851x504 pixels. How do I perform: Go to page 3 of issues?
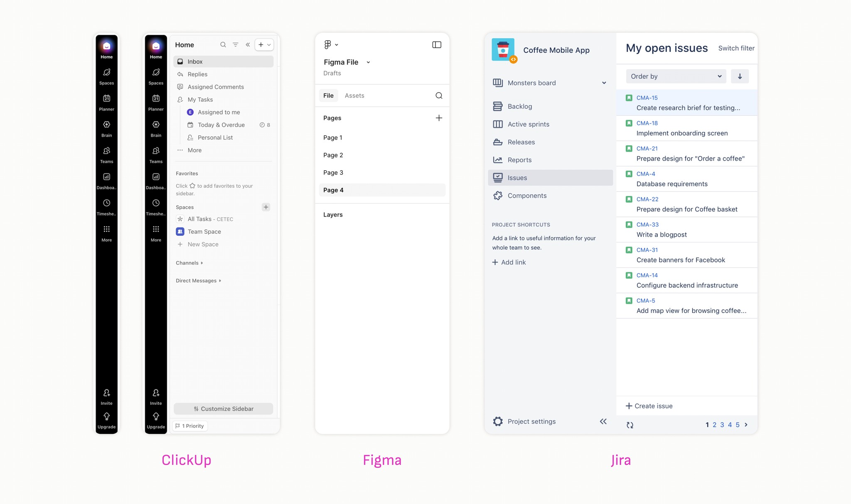point(722,425)
